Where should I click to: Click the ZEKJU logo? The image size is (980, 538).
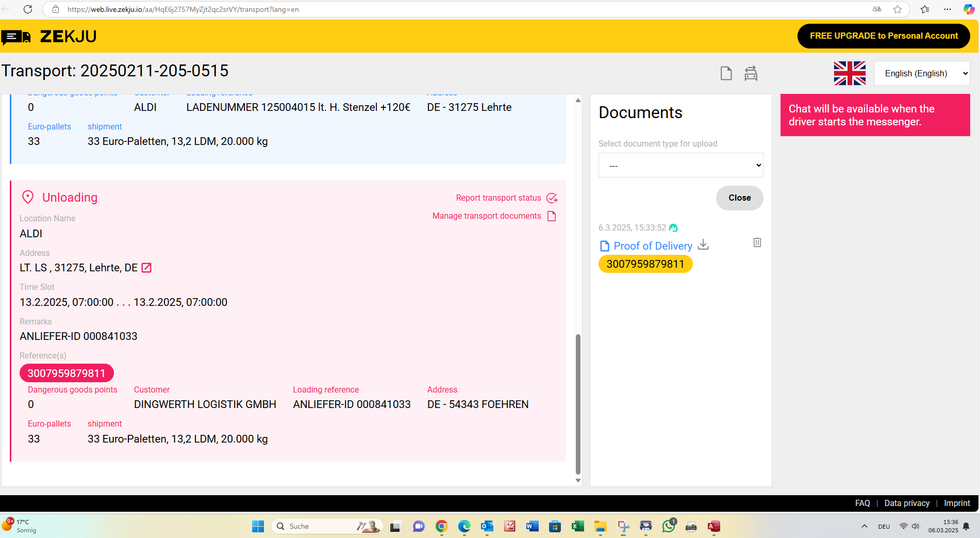[49, 37]
